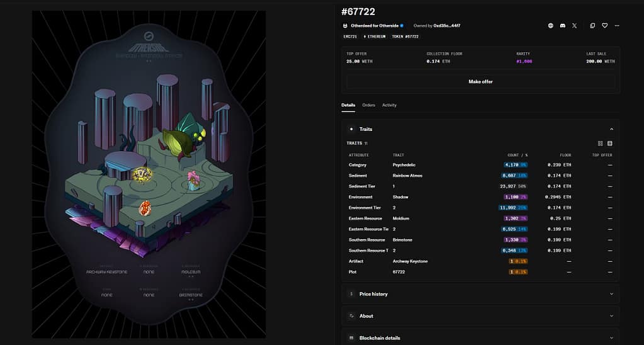Open the Otherdeed for Otherside collection link
644x345 pixels.
pos(374,25)
